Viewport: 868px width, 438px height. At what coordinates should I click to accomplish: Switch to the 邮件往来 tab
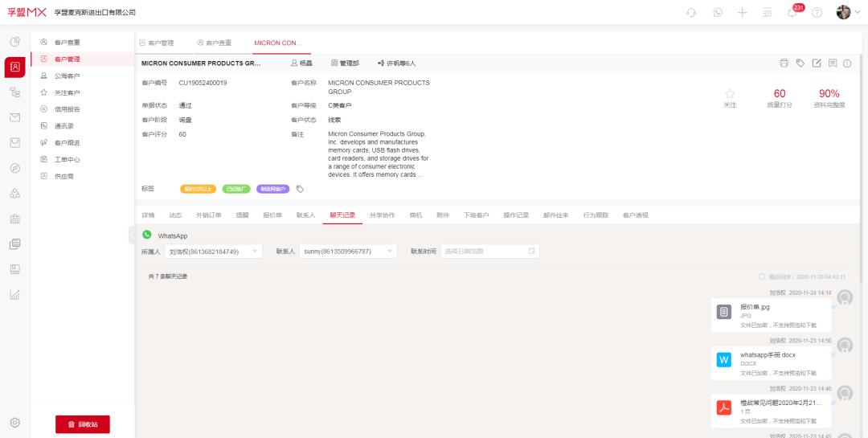click(556, 215)
